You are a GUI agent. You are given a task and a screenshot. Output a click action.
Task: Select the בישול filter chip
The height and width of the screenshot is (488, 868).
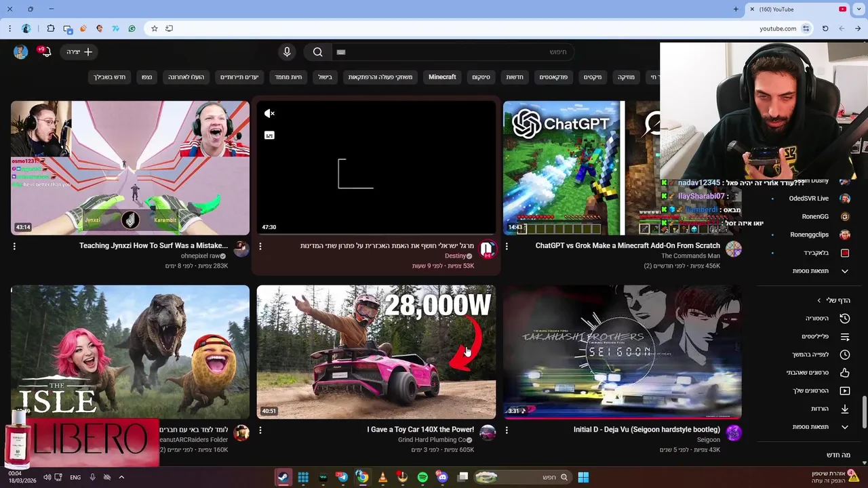pyautogui.click(x=325, y=77)
